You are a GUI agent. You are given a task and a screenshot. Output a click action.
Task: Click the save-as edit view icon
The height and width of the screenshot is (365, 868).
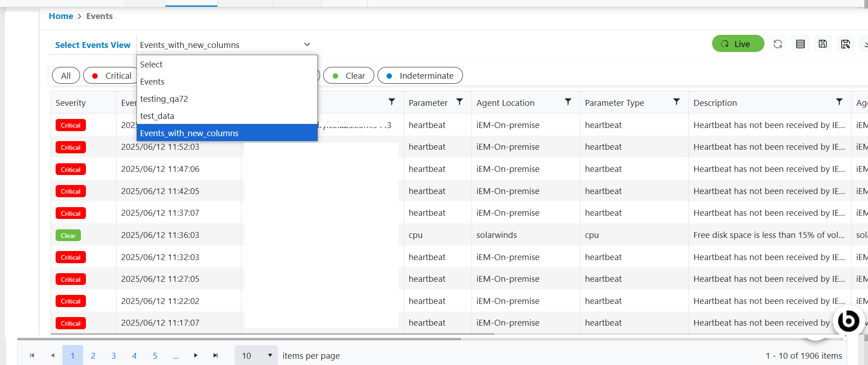click(845, 44)
